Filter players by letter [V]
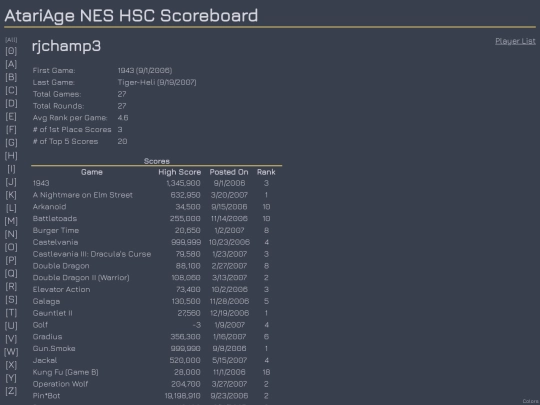Screen dimensions: 540x405 (11, 339)
